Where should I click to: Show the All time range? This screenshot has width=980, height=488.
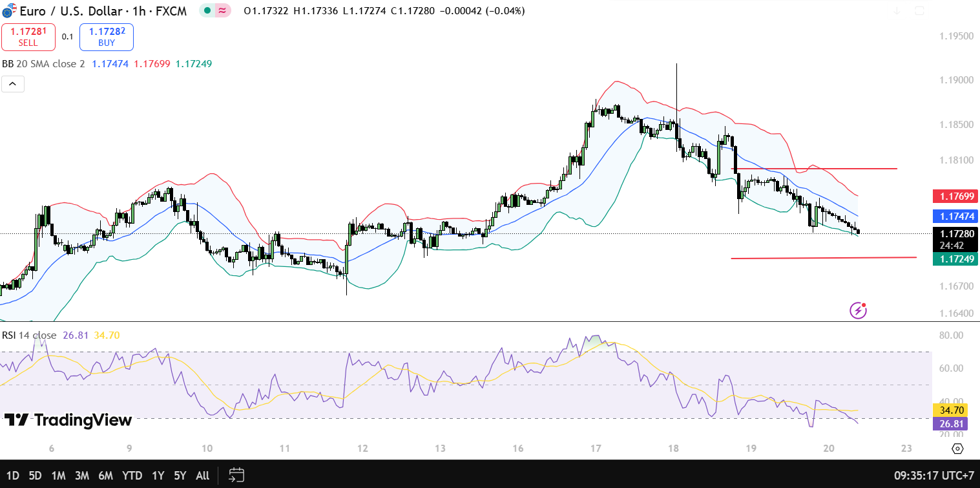tap(202, 475)
